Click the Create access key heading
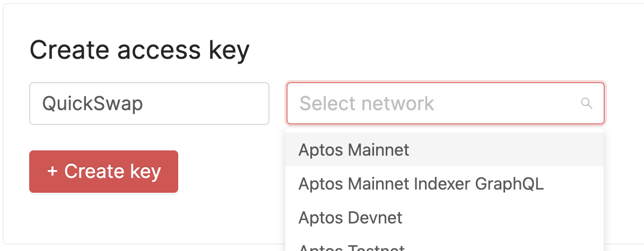 [139, 50]
